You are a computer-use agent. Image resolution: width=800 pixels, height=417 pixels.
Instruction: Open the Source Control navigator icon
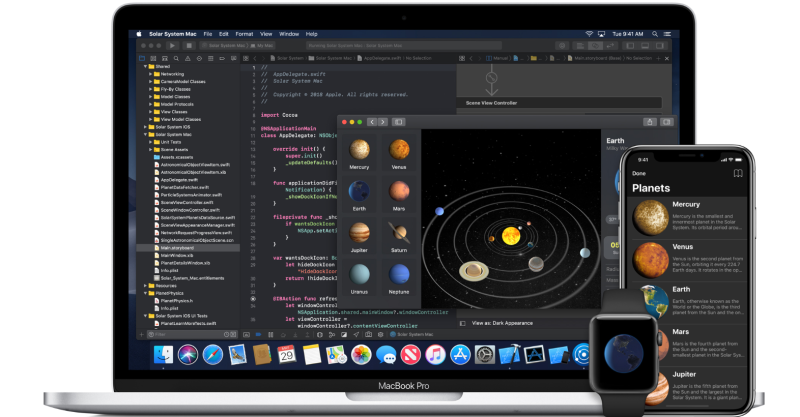click(x=154, y=58)
